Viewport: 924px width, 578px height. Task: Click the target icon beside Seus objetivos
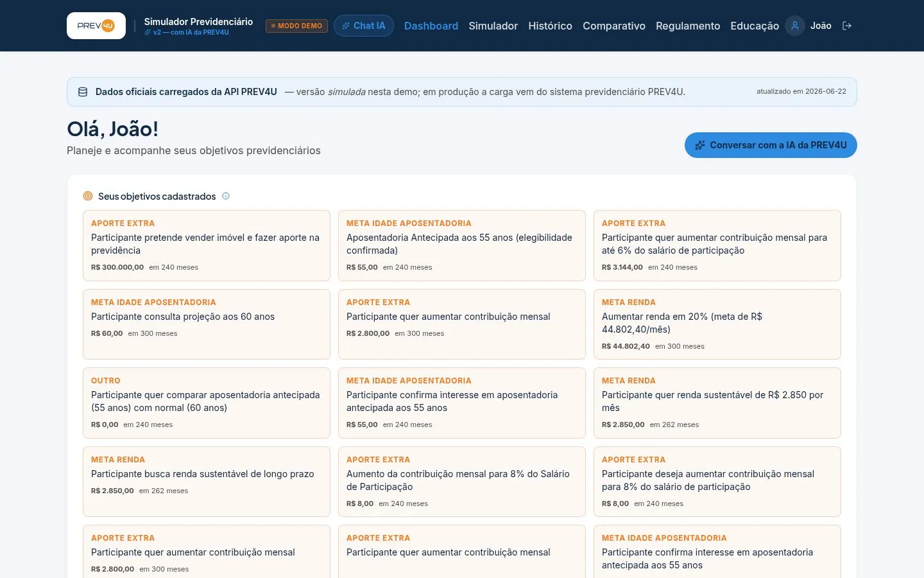pos(88,196)
